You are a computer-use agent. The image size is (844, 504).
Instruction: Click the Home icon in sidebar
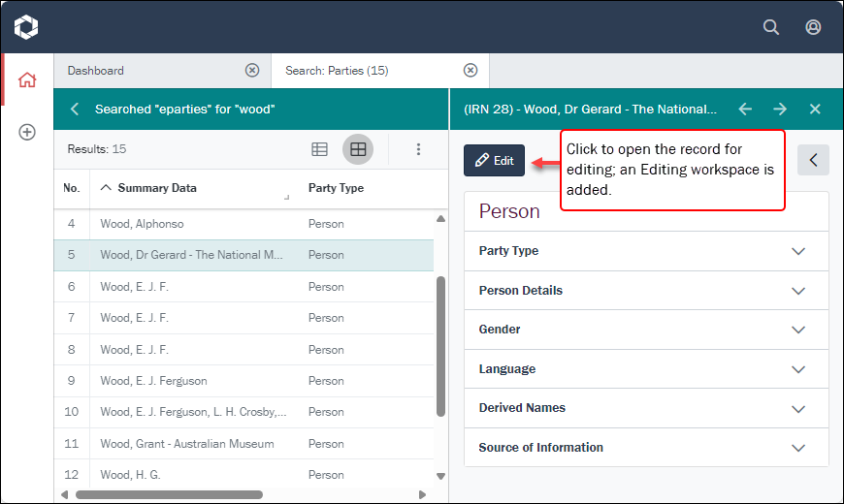[x=27, y=80]
